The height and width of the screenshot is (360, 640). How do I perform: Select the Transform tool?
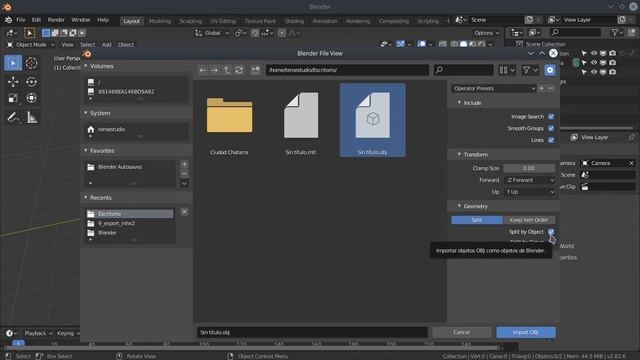31,98
